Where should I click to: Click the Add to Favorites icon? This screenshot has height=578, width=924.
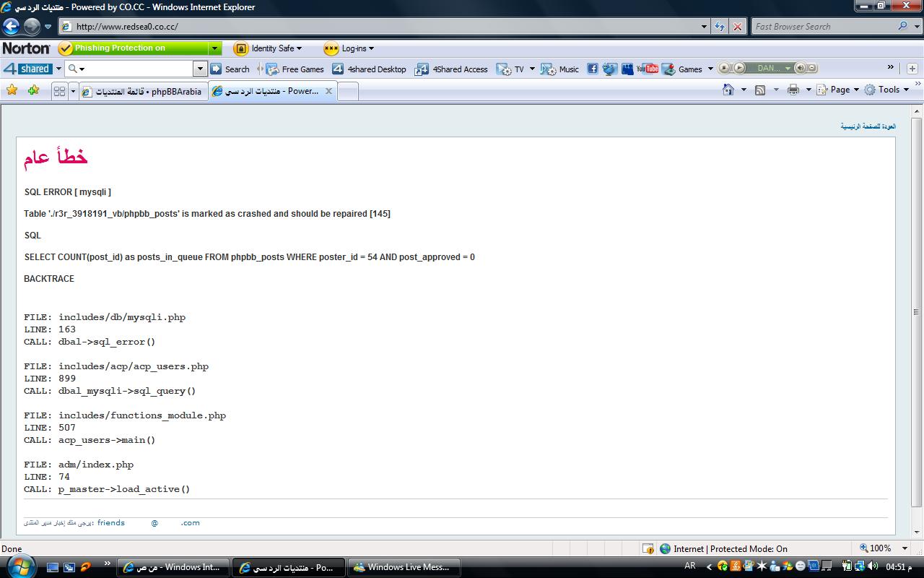click(33, 90)
